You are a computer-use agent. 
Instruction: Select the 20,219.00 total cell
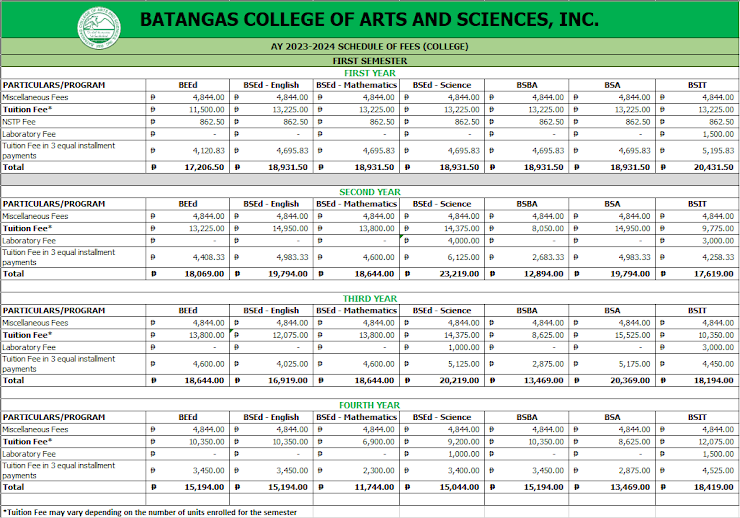click(x=442, y=381)
